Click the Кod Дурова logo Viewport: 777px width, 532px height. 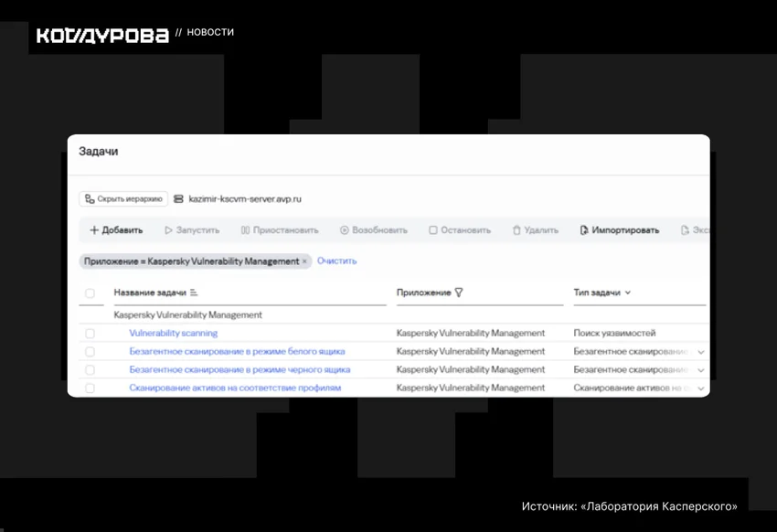click(x=102, y=35)
